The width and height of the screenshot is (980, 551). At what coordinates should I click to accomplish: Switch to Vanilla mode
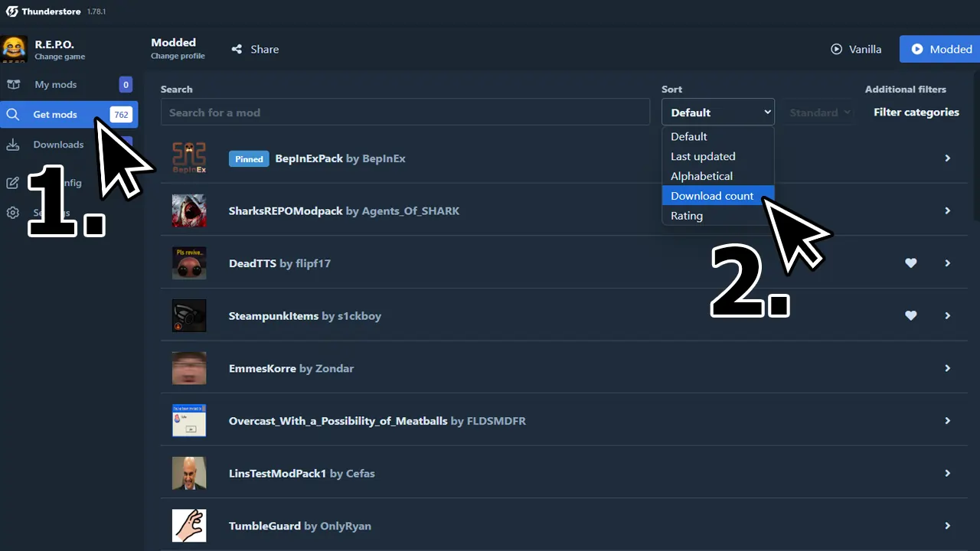tap(856, 49)
